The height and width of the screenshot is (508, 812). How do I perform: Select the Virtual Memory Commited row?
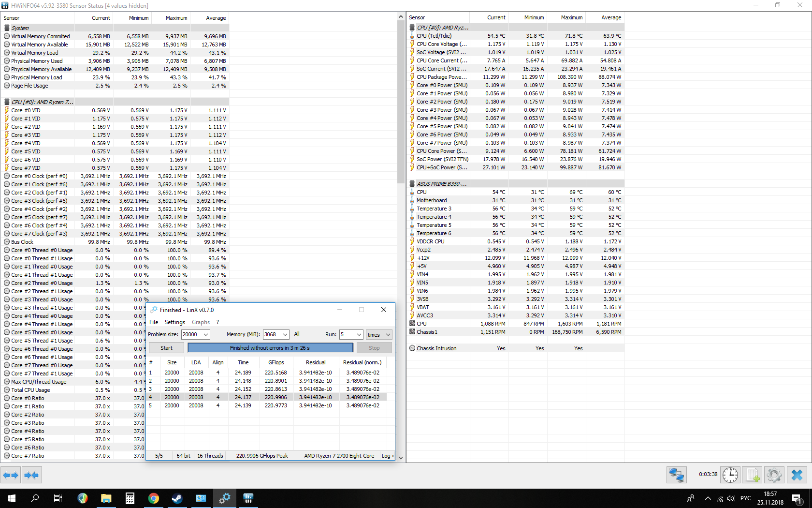115,36
